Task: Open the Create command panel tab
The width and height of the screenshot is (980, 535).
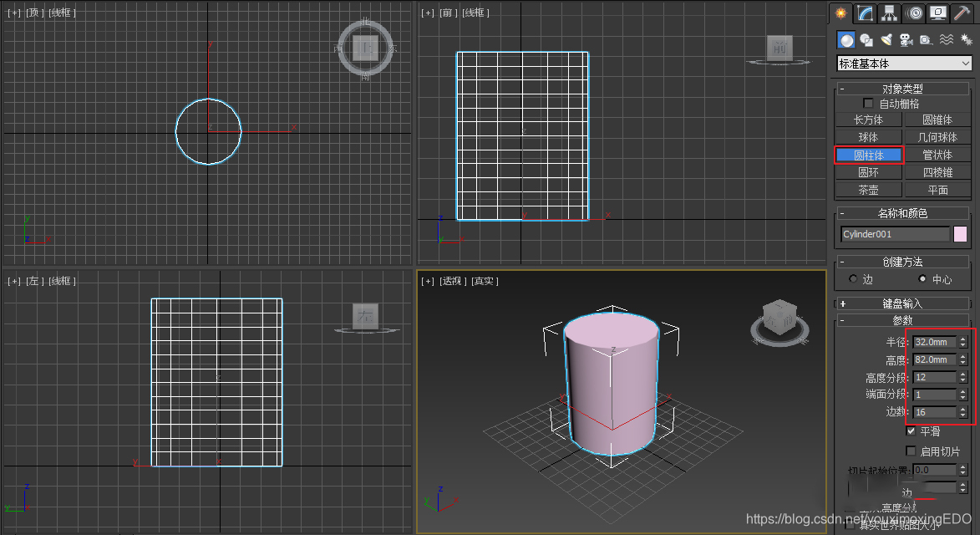Action: [841, 13]
